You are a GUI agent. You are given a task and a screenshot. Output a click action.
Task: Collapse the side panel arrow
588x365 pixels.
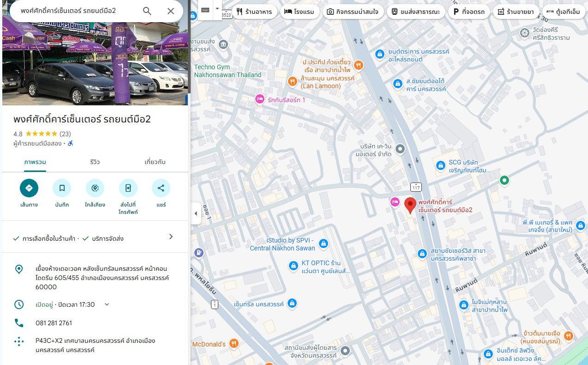[196, 213]
